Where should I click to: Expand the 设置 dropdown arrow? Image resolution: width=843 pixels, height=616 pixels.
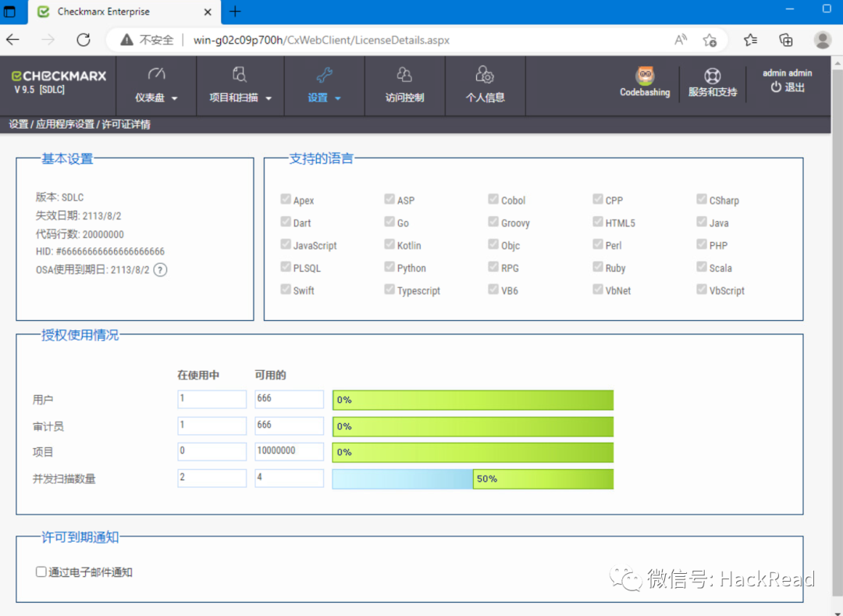coord(338,98)
